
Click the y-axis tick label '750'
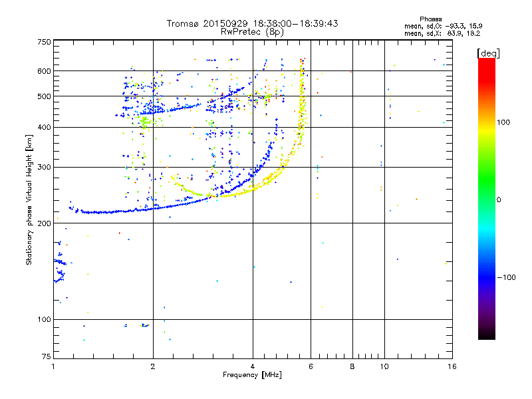click(44, 42)
